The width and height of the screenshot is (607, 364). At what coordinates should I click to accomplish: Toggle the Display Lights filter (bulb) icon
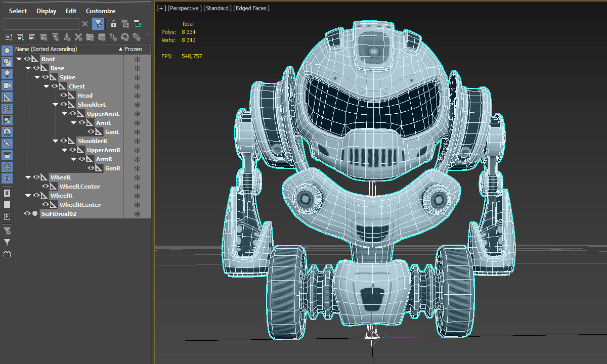pos(7,74)
